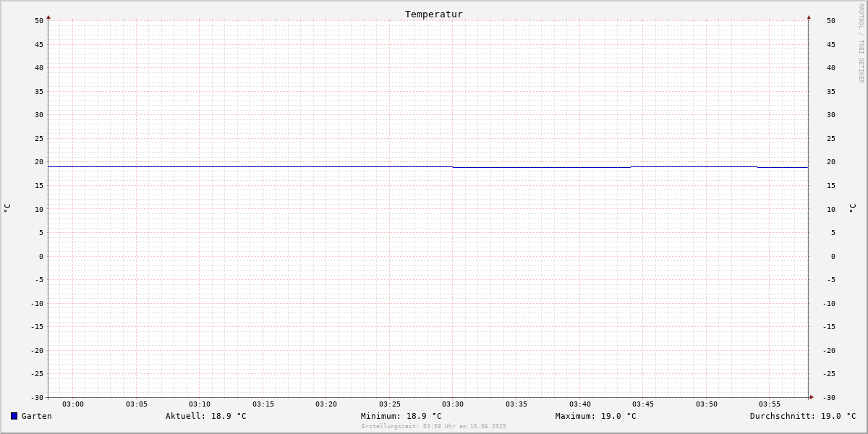The width and height of the screenshot is (868, 434).
Task: Click the 03:10 time axis label
Action: point(200,404)
